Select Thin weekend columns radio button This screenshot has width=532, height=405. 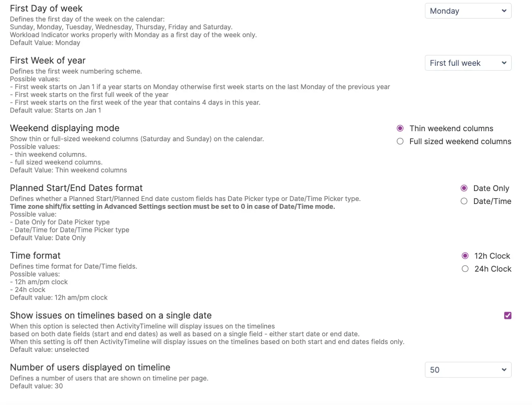pos(400,129)
